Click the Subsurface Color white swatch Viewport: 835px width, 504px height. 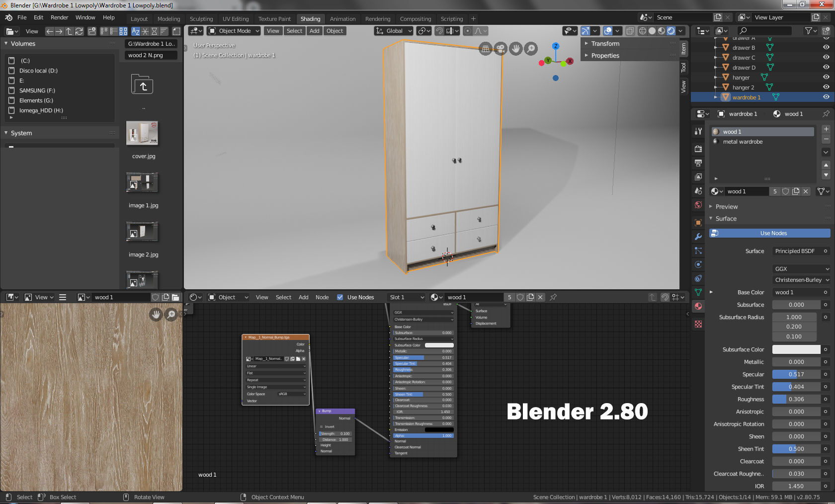tap(796, 349)
